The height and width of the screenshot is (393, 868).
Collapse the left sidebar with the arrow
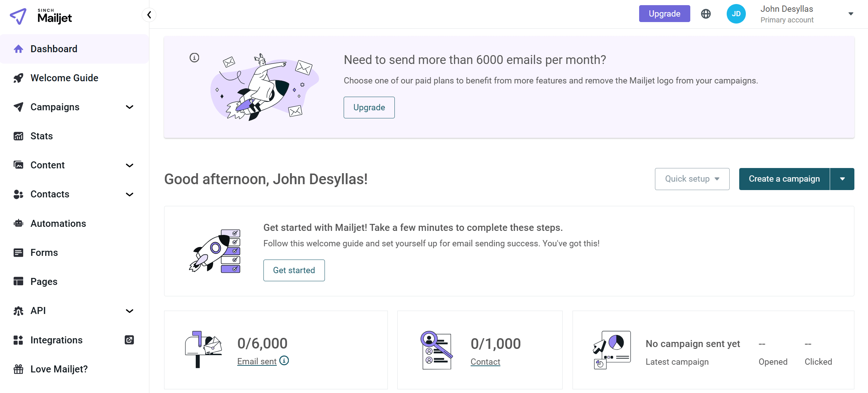tap(149, 15)
